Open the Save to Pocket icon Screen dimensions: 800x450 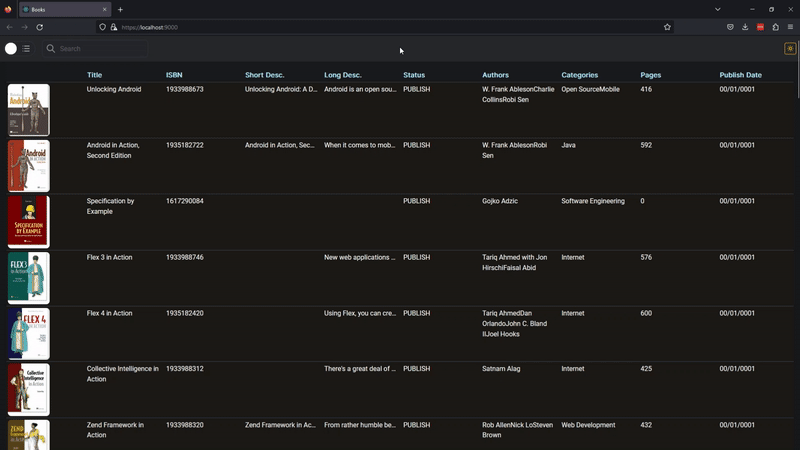pyautogui.click(x=730, y=27)
